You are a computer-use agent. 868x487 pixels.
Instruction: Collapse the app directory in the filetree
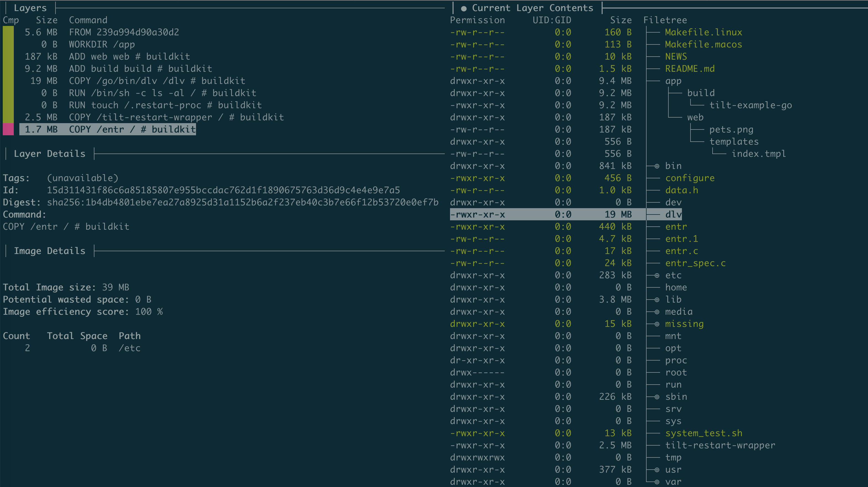pos(673,81)
